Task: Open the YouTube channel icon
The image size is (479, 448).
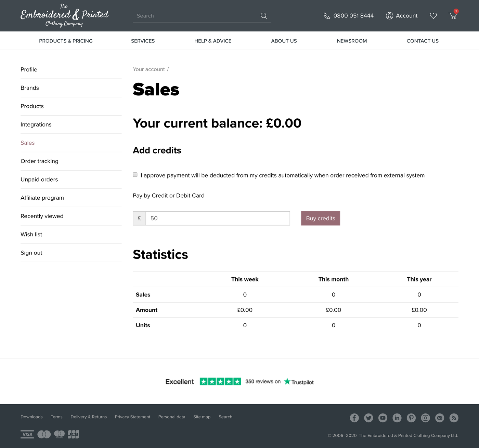Action: click(x=383, y=418)
